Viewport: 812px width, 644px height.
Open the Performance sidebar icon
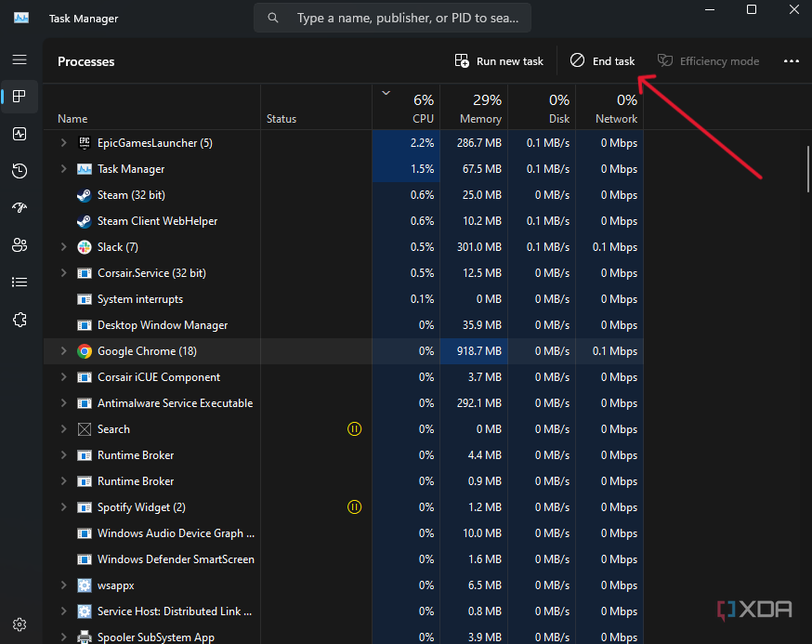[x=20, y=134]
